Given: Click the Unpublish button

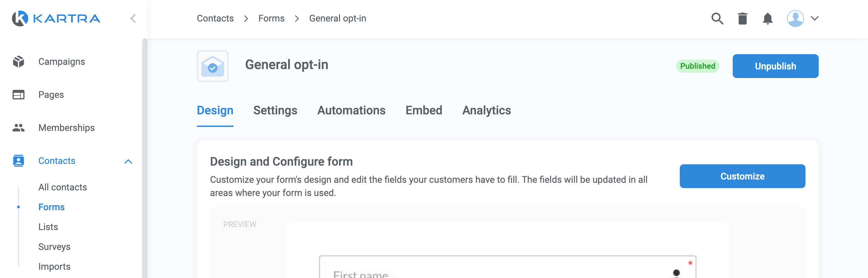Looking at the screenshot, I should (x=775, y=66).
